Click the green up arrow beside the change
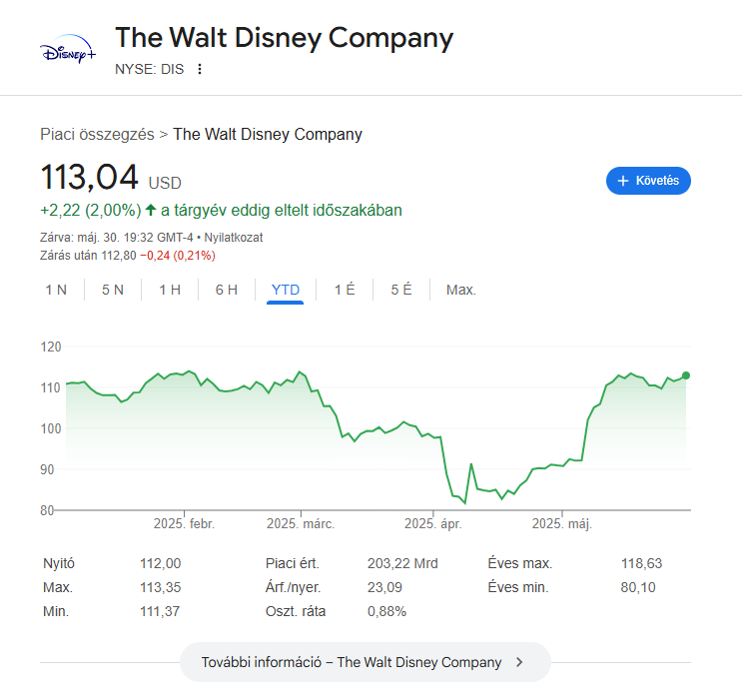 (x=151, y=209)
